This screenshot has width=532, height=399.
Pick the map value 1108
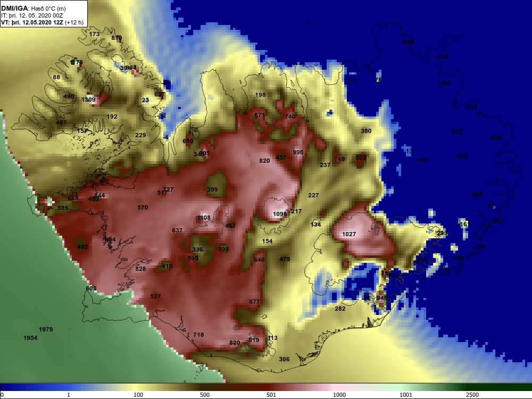coord(204,218)
